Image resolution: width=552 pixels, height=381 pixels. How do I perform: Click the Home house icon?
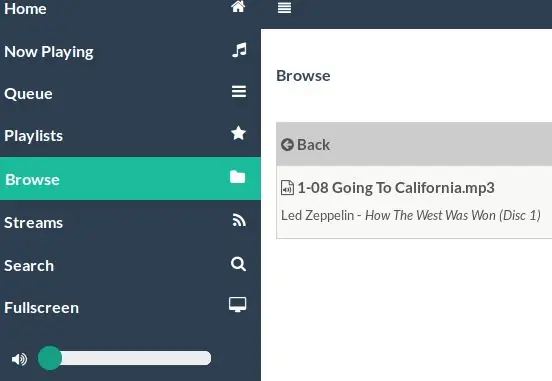(238, 6)
